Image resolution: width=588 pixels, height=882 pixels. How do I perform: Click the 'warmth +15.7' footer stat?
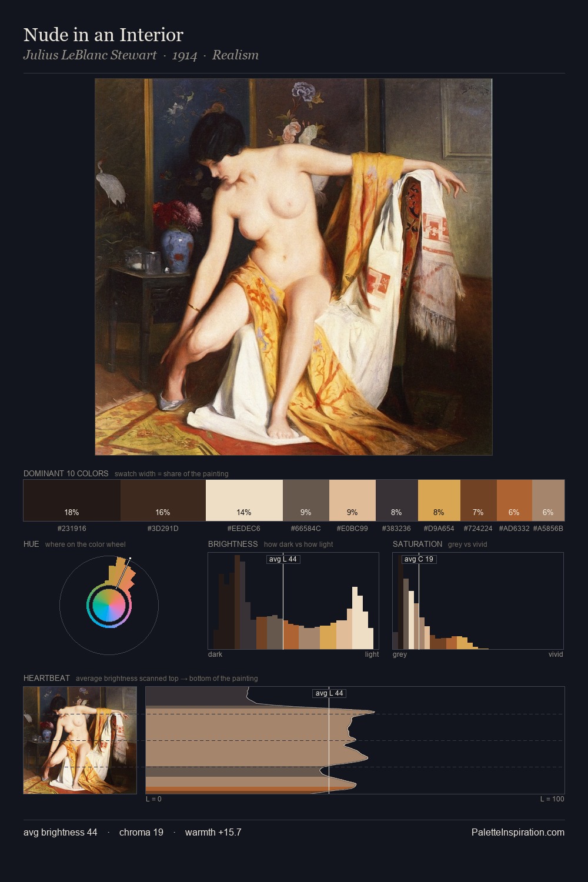[213, 832]
